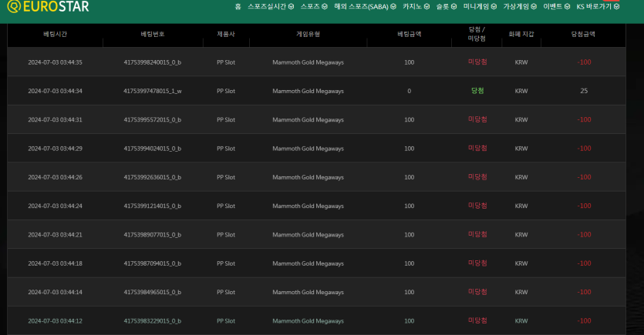Open the 해외 스포츠(SABA) menu

coord(362,7)
